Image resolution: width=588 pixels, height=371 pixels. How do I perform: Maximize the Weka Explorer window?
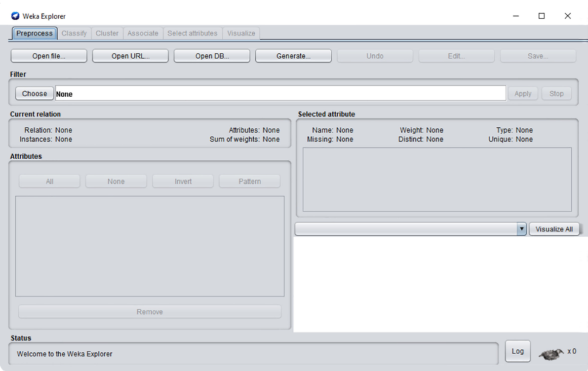tap(542, 16)
